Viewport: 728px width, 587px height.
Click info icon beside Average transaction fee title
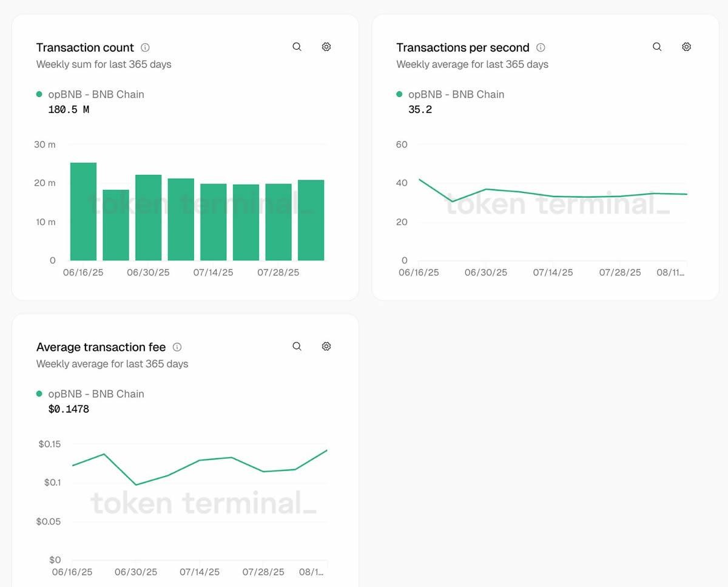(x=177, y=347)
